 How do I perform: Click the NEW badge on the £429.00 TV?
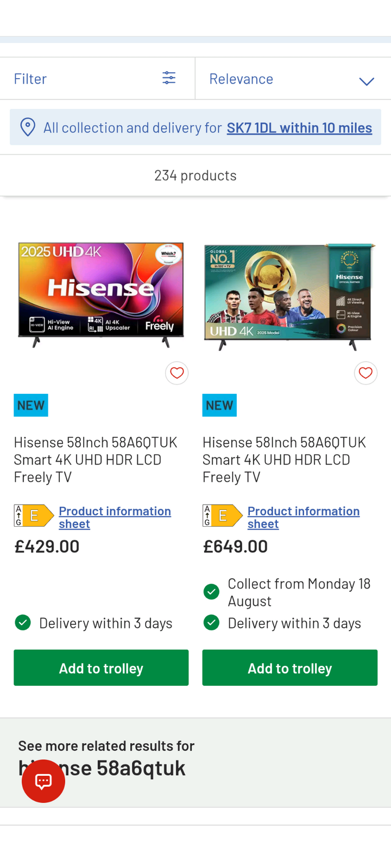click(31, 405)
